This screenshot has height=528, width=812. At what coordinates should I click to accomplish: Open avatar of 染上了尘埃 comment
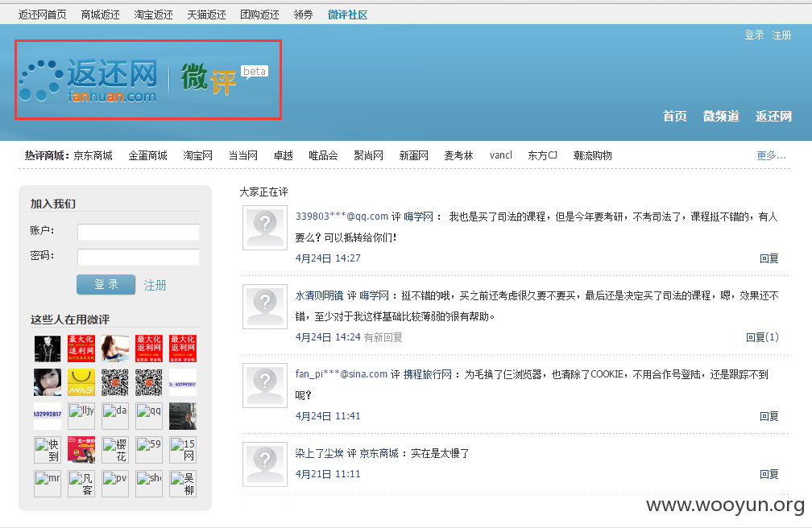[265, 464]
